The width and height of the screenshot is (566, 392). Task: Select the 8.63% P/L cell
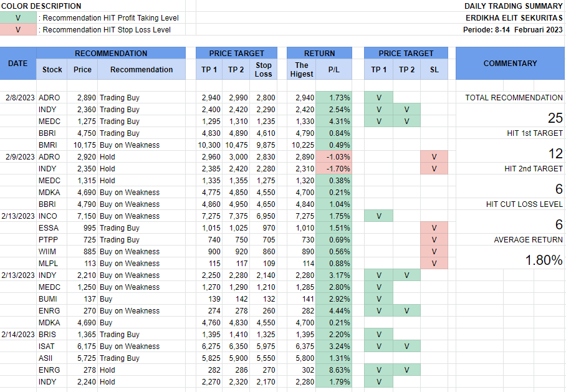click(334, 370)
